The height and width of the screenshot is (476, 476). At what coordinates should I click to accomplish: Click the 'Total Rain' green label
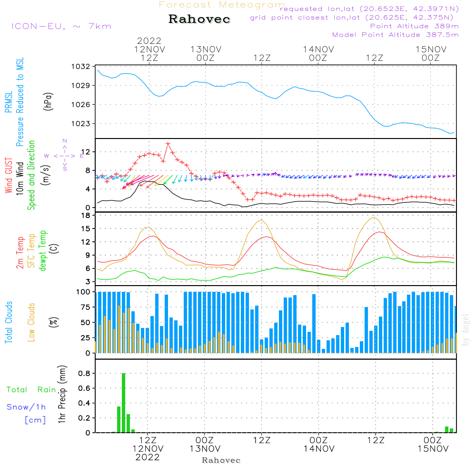coord(31,389)
